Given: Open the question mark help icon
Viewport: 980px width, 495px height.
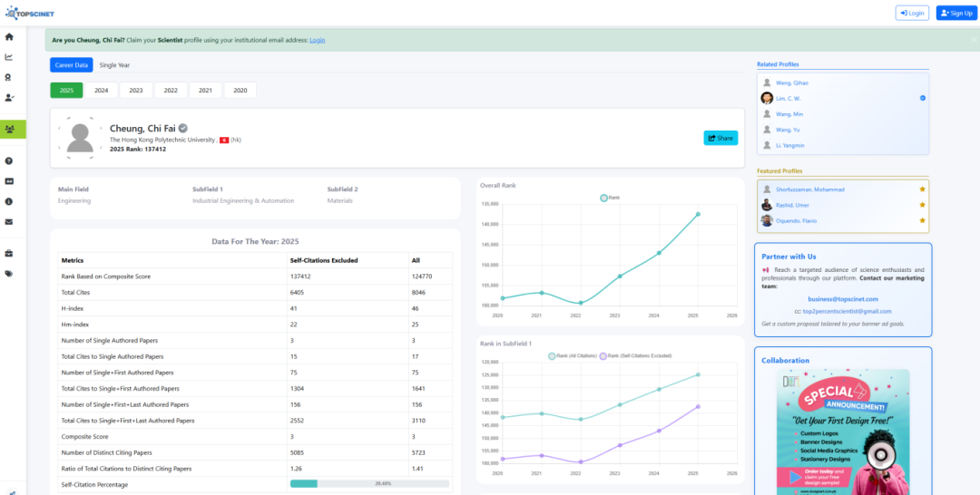Looking at the screenshot, I should (x=9, y=160).
